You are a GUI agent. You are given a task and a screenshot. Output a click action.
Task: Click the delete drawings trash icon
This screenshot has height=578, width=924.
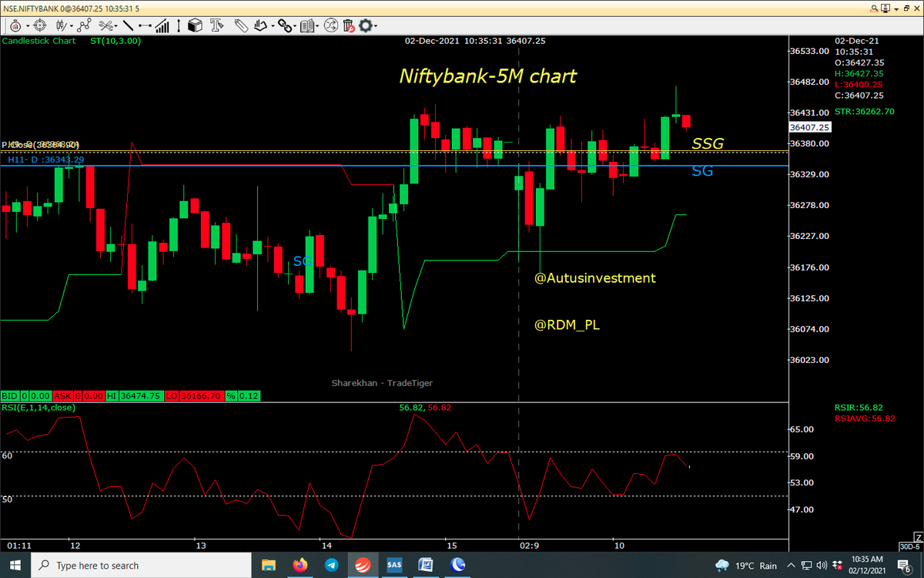click(x=348, y=25)
